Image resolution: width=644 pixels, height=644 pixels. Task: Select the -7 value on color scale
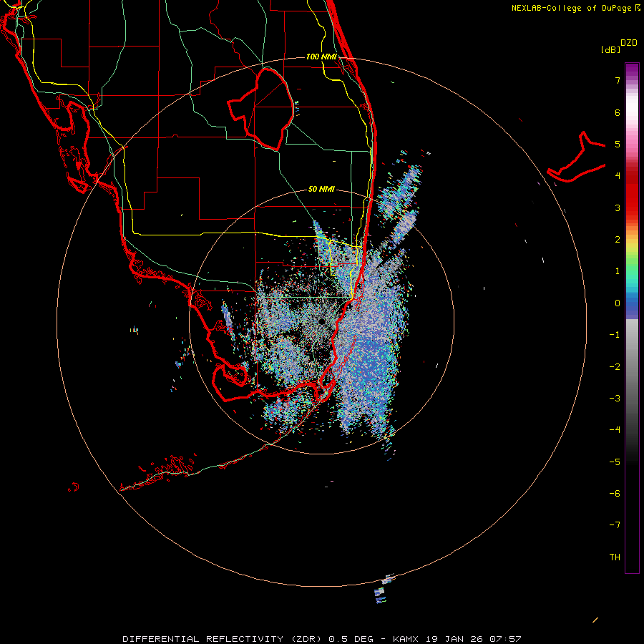(615, 525)
